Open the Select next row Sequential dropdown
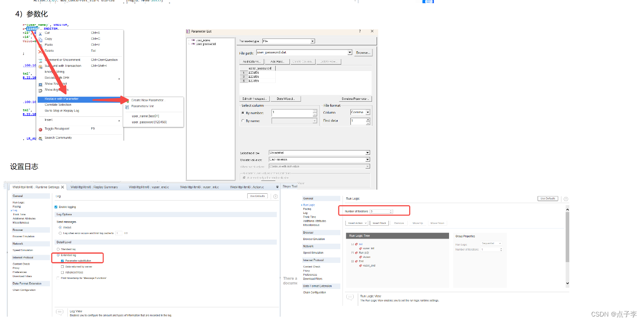 (367, 153)
